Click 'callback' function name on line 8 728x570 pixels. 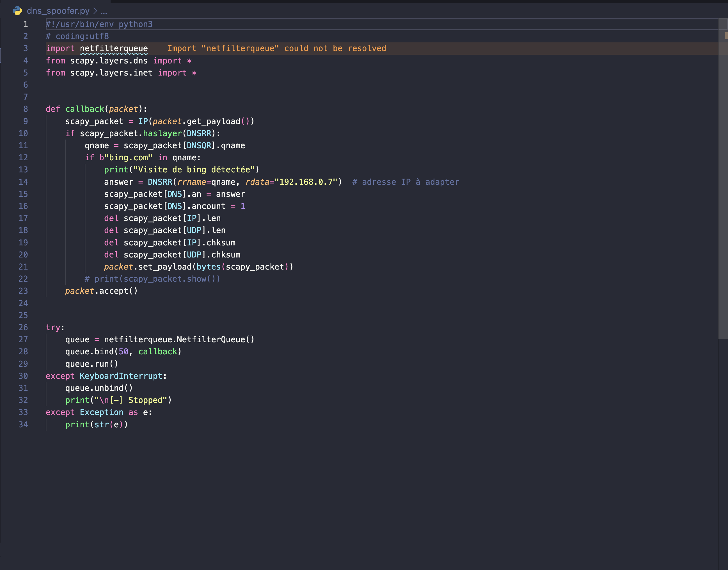85,109
